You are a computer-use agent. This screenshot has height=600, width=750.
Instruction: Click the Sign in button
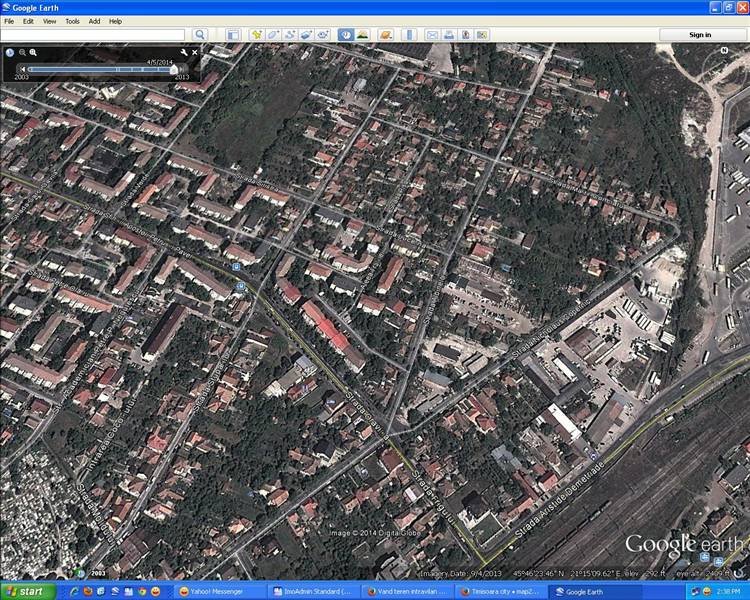(700, 35)
